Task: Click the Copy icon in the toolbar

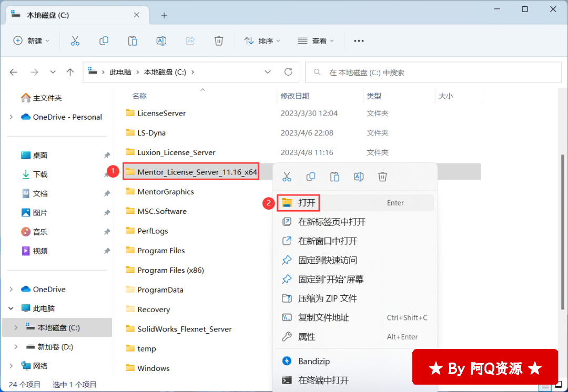Action: 104,41
